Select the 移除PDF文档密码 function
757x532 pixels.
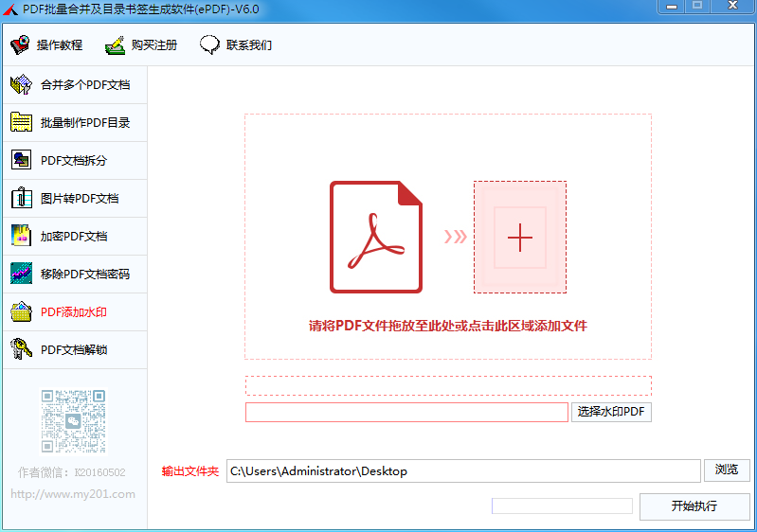(x=75, y=274)
